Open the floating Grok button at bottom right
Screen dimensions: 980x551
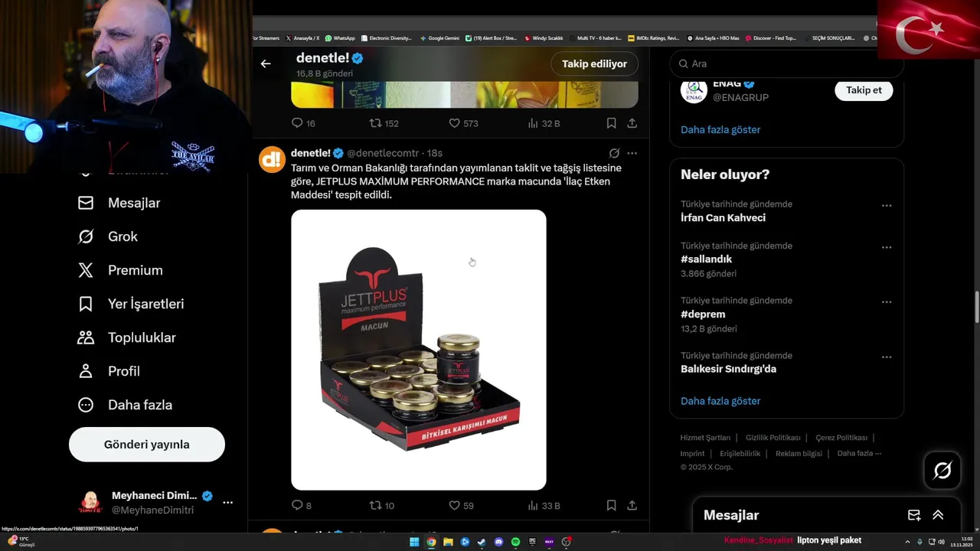pyautogui.click(x=942, y=471)
